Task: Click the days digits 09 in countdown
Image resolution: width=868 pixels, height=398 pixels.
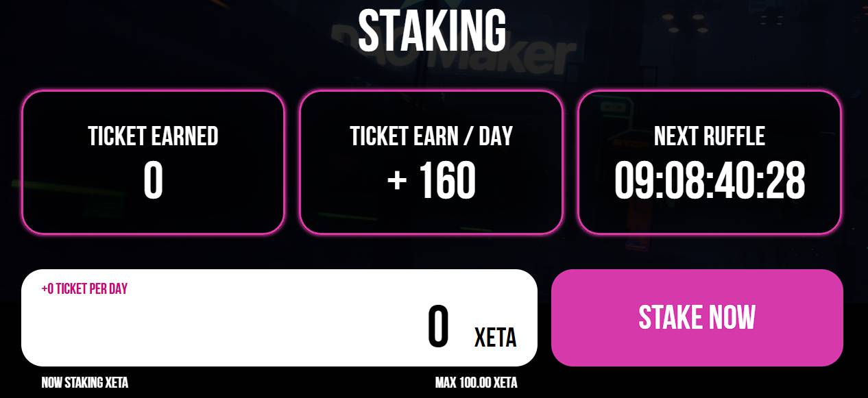Action: (634, 182)
